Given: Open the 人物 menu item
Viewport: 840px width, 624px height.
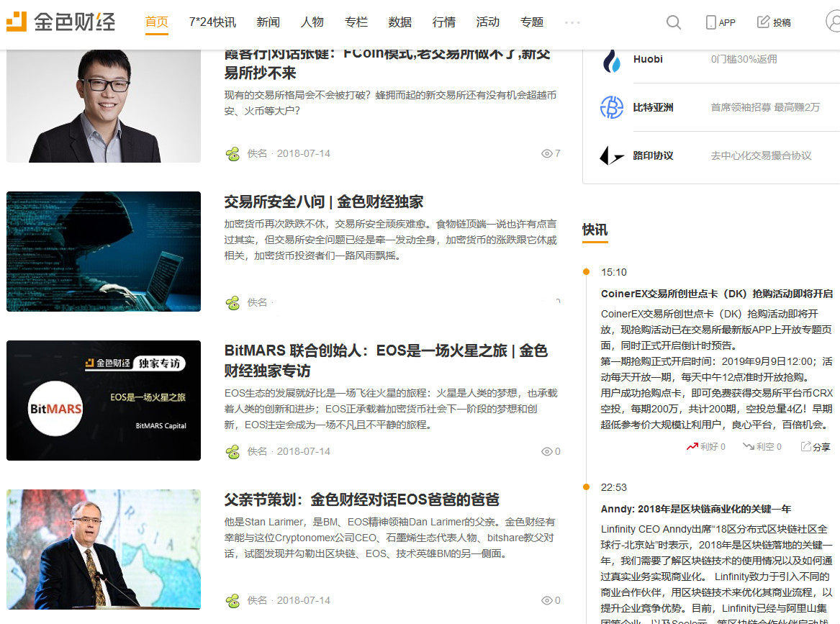Looking at the screenshot, I should 312,22.
